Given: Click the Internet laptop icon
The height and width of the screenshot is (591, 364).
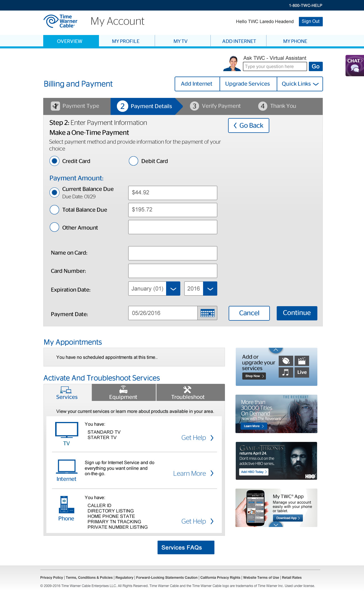Looking at the screenshot, I should [67, 467].
